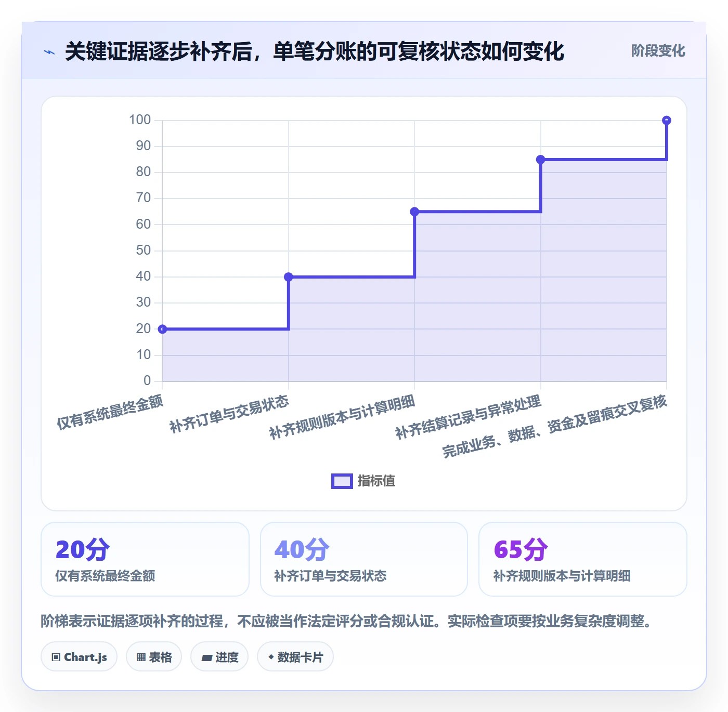Click axis label 补齐规则版本与计算明细
The image size is (728, 712).
pyautogui.click(x=342, y=417)
